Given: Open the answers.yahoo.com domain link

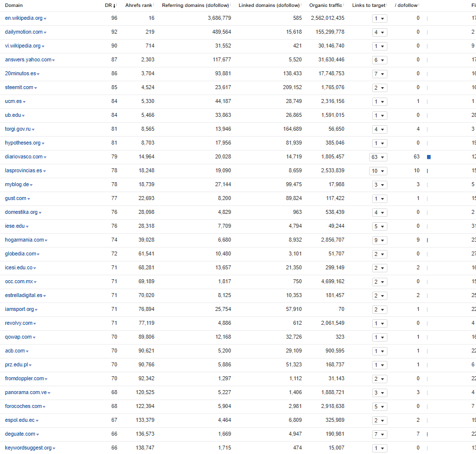Looking at the screenshot, I should click(x=28, y=60).
